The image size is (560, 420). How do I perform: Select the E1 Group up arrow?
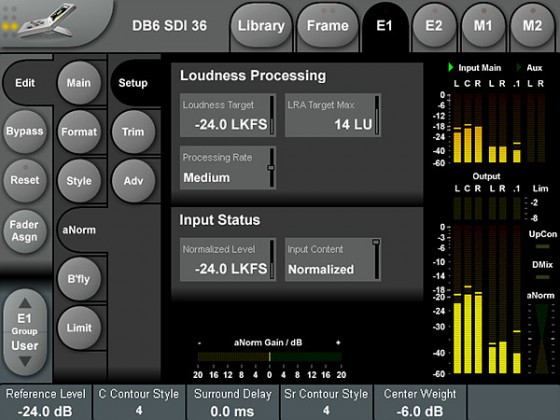click(25, 303)
